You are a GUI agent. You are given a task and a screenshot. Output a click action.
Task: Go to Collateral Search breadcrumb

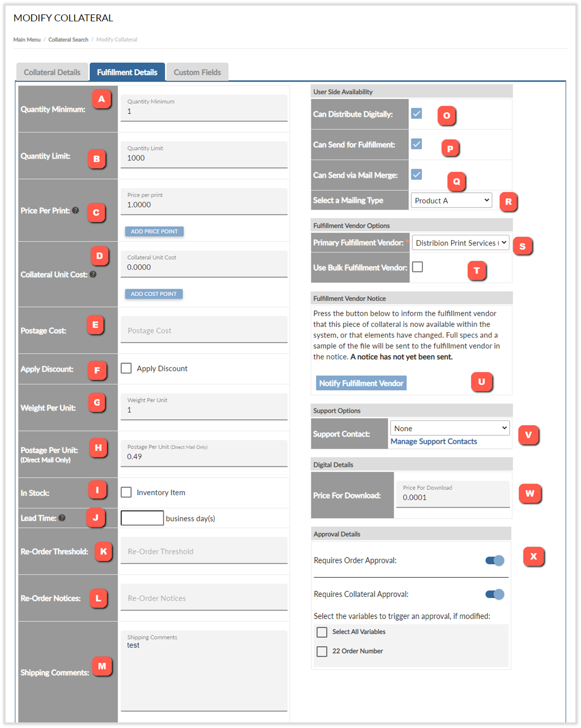pos(68,39)
